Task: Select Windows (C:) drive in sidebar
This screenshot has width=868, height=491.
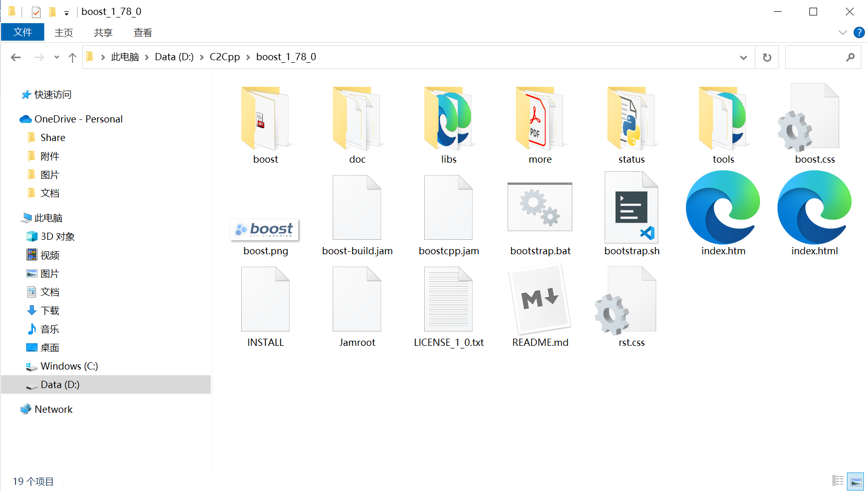Action: (69, 366)
